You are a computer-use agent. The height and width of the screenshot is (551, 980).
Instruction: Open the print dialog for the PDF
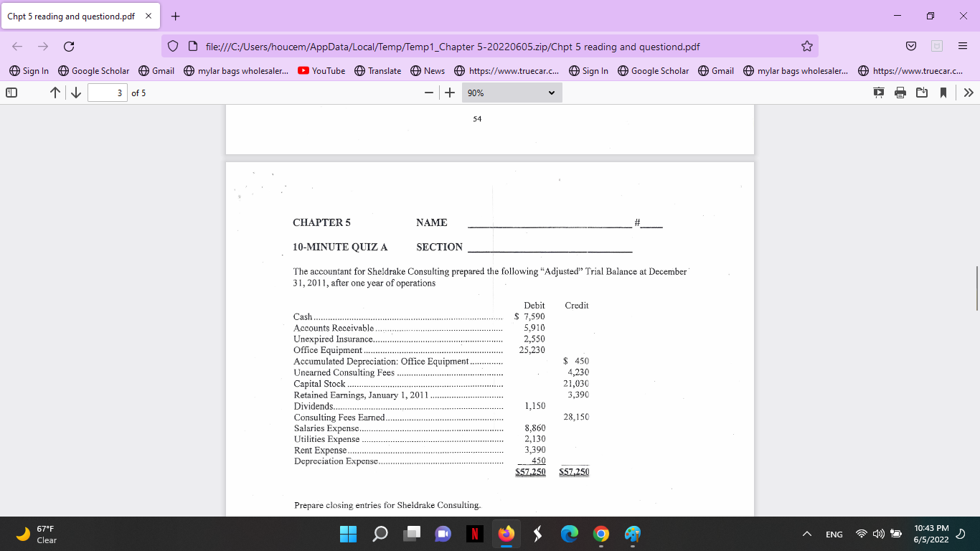coord(900,92)
